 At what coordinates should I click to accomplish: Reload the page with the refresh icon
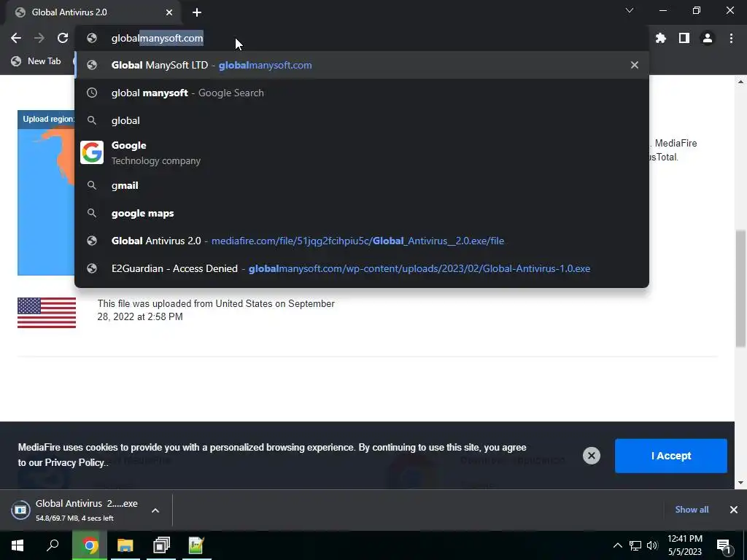63,38
